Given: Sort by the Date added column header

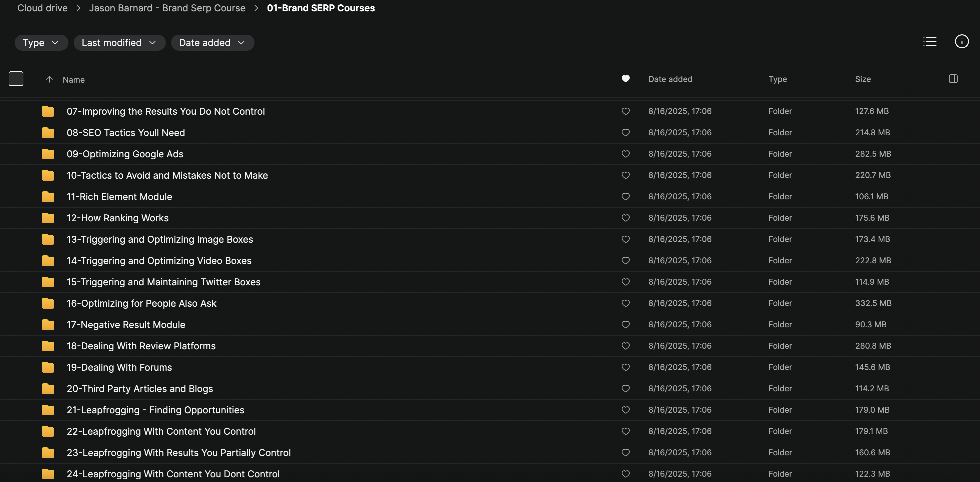Looking at the screenshot, I should [x=670, y=79].
